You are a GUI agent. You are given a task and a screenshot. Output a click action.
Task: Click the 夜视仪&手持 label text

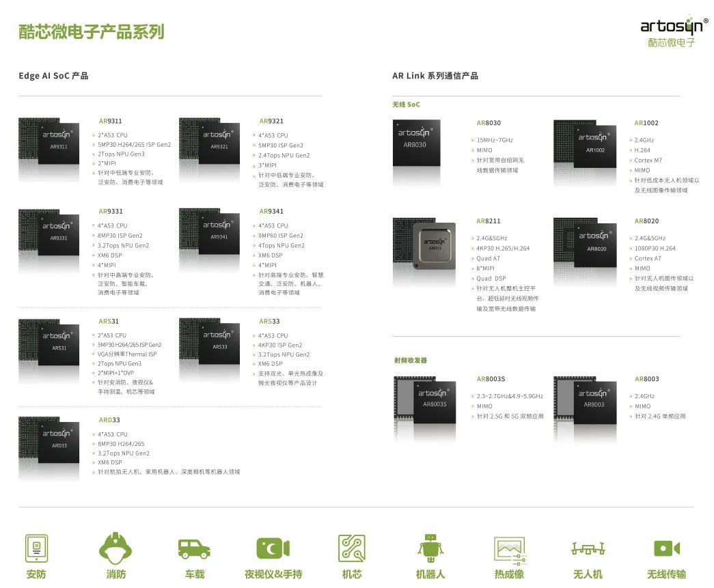[273, 574]
